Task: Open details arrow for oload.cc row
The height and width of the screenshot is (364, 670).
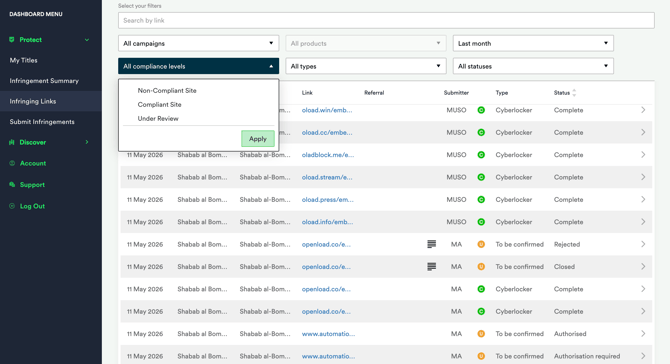Action: [x=643, y=132]
